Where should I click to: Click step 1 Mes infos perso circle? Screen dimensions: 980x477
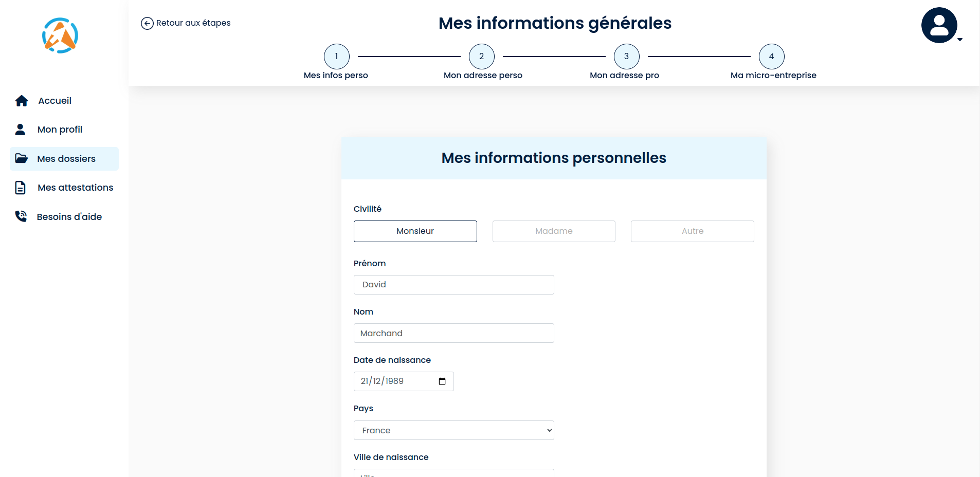[x=336, y=57]
